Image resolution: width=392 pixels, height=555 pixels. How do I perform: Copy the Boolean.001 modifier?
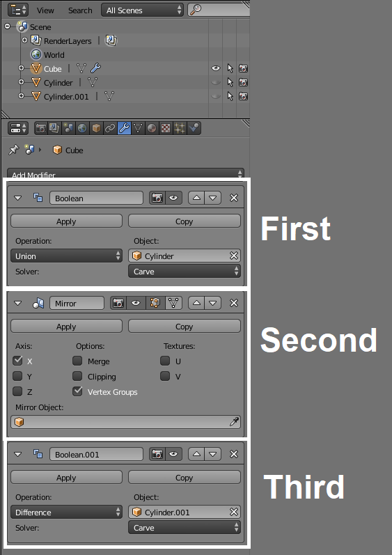pos(185,478)
